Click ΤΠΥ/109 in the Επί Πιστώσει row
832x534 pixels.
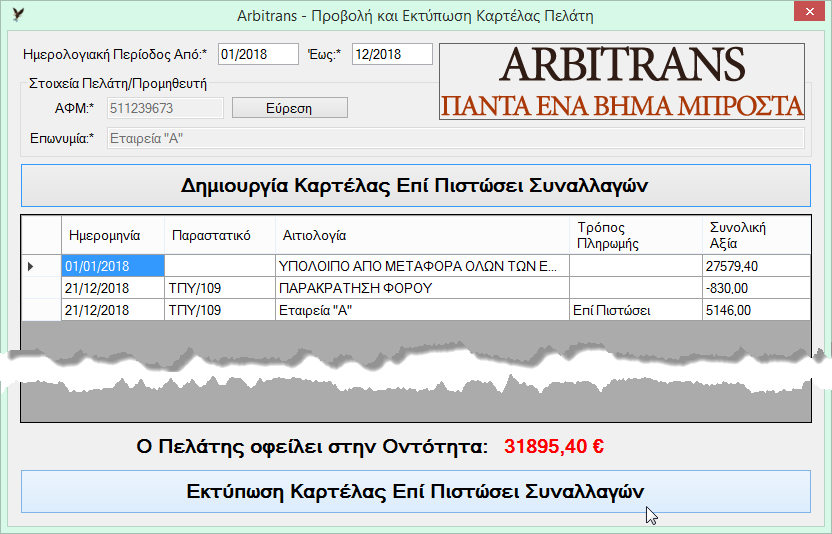pyautogui.click(x=220, y=310)
